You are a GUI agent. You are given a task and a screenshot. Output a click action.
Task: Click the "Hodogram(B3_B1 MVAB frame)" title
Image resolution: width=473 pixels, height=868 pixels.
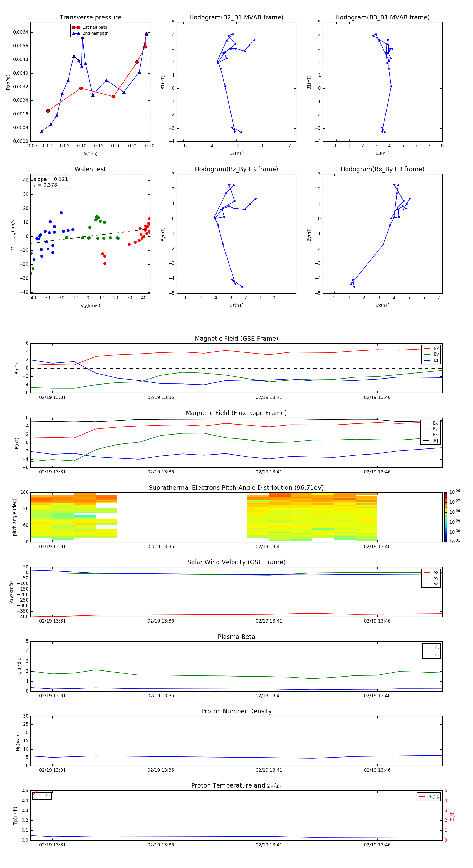pyautogui.click(x=382, y=18)
